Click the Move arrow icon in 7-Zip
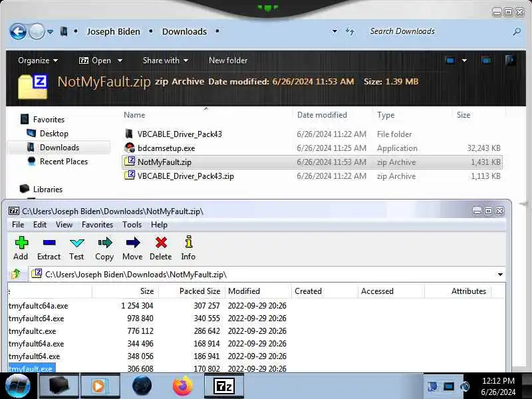 point(132,242)
